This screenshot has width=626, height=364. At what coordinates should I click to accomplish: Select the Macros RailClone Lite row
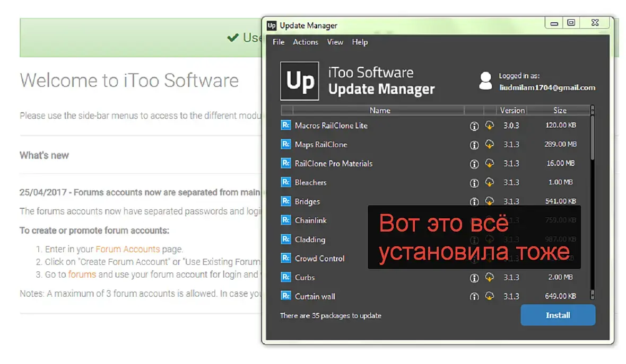[435, 125]
